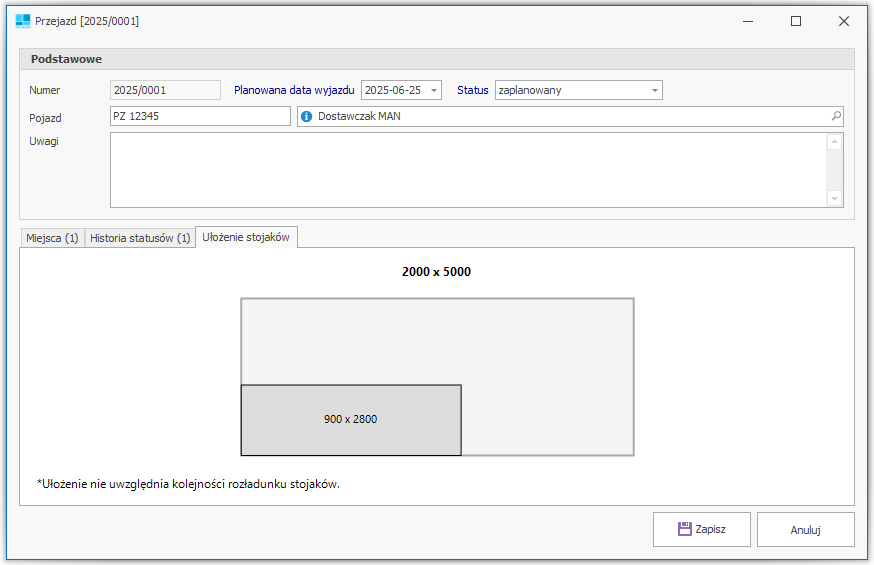Viewport: 874px width, 565px height.
Task: Minimize the Przejazd window
Action: [x=748, y=21]
